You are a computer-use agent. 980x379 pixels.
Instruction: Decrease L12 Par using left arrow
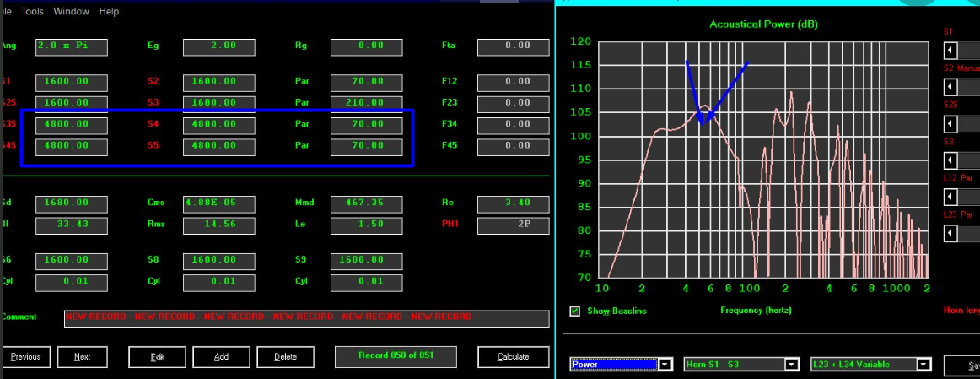[950, 198]
